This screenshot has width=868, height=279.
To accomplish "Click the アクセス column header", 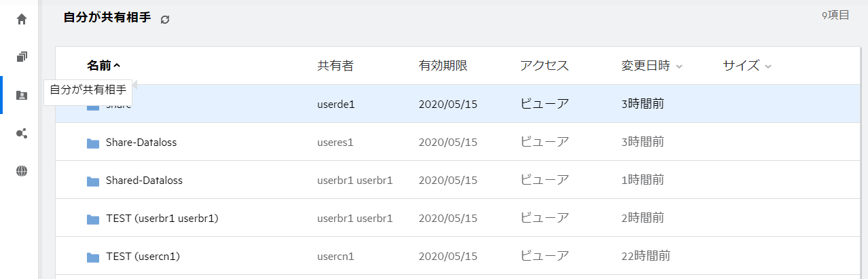I will (x=544, y=66).
